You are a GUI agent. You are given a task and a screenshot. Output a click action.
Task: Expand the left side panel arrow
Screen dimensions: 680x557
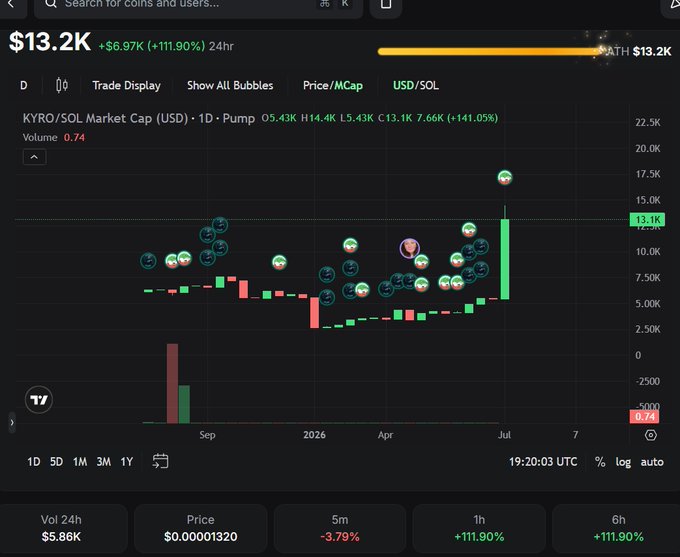12,422
